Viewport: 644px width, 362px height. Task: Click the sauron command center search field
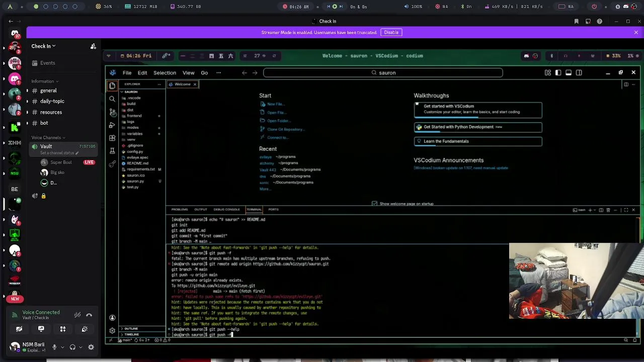pos(383,73)
